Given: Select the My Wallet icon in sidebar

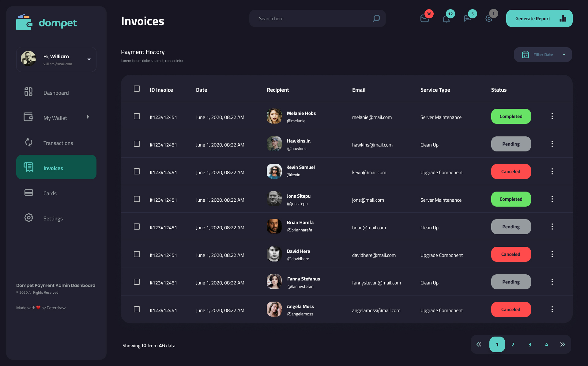Looking at the screenshot, I should point(28,117).
